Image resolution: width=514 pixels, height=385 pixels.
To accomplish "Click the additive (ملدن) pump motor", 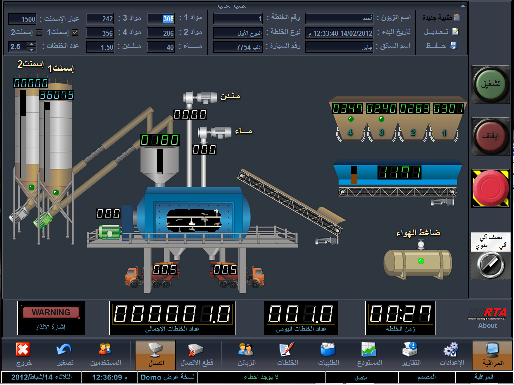I will 201,98.
